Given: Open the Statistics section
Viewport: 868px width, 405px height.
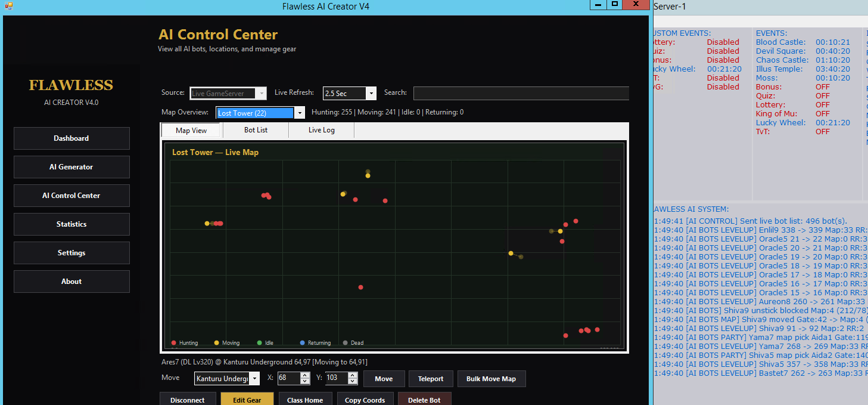Looking at the screenshot, I should pos(71,224).
